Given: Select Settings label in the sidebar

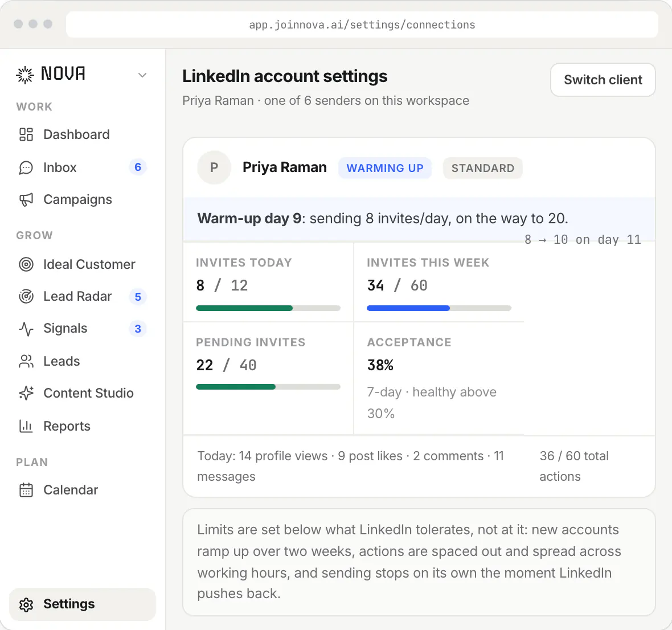Looking at the screenshot, I should pyautogui.click(x=69, y=604).
